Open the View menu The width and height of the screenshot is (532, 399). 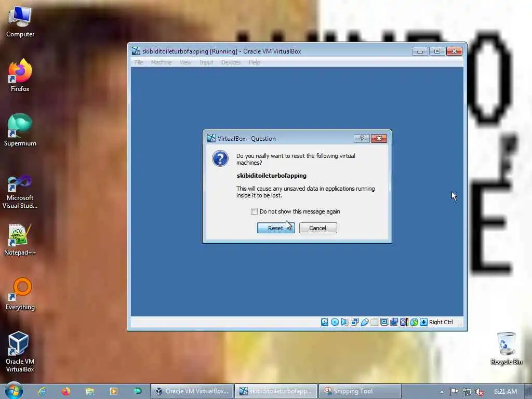tap(185, 62)
